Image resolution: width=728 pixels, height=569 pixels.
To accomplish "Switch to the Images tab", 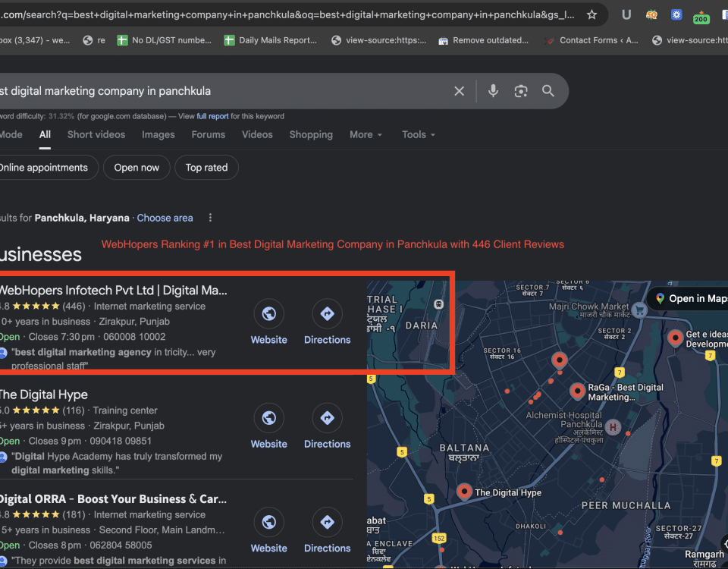I will tap(158, 134).
